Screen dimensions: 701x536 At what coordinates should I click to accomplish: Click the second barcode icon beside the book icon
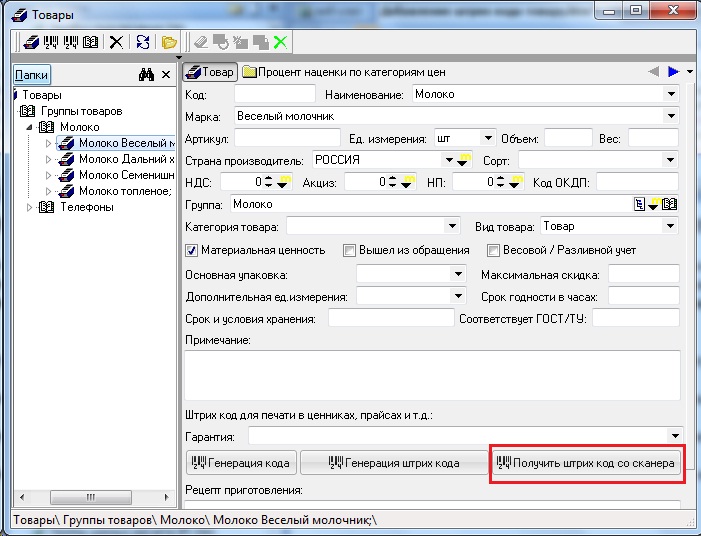pyautogui.click(x=71, y=42)
